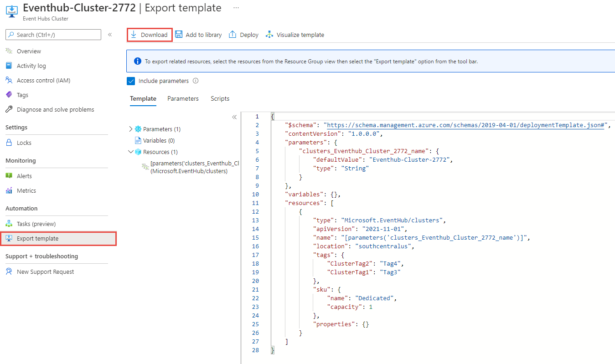Collapse the template tree pane
The height and width of the screenshot is (364, 615).
(234, 117)
